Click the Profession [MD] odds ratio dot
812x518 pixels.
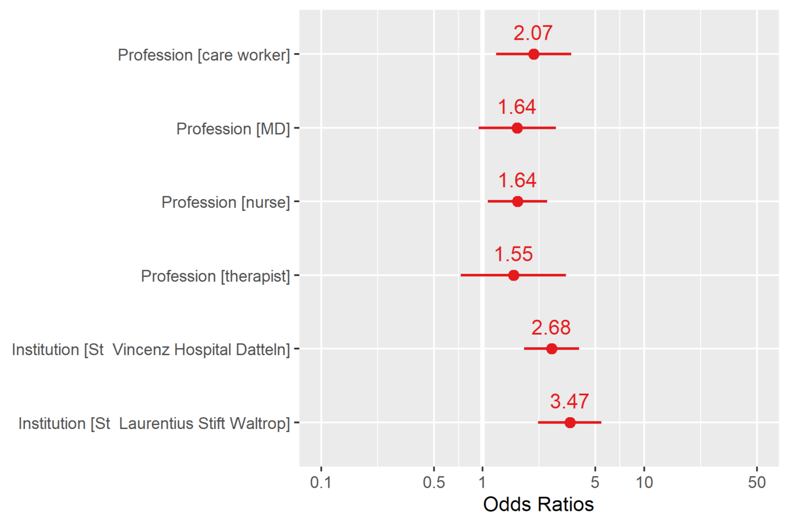[x=517, y=128]
